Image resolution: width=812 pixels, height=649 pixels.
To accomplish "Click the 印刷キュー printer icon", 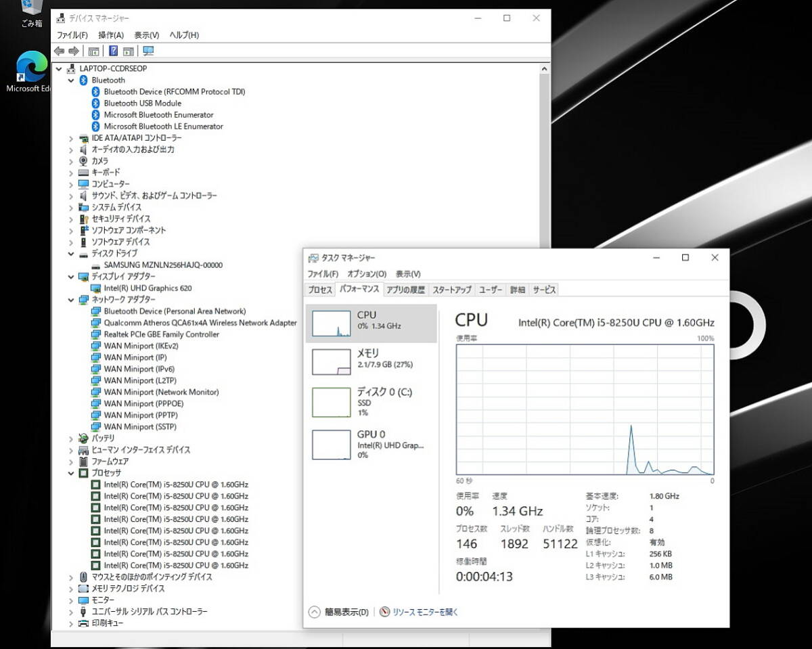I will 83,623.
